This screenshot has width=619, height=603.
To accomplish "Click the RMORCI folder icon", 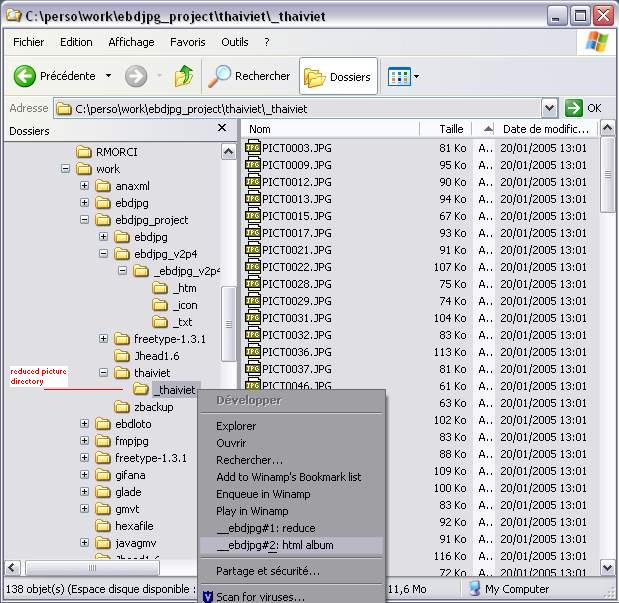I will pos(84,152).
